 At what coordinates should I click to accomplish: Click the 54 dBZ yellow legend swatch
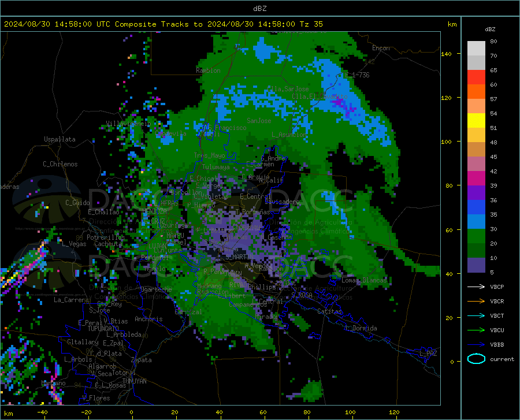point(476,121)
